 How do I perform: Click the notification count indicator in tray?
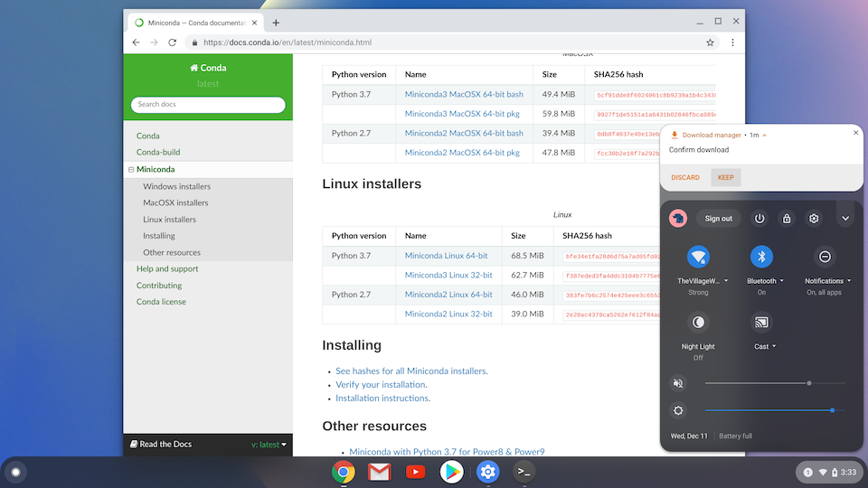(x=808, y=473)
